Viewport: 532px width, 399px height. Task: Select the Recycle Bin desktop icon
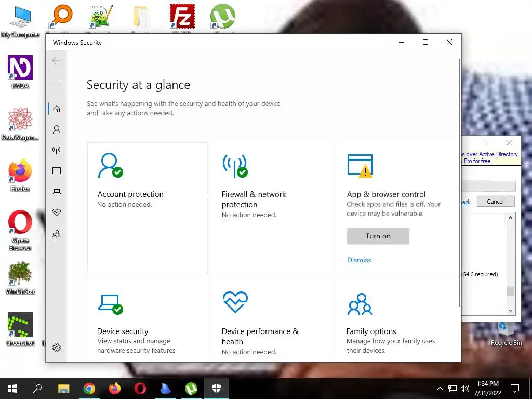506,334
